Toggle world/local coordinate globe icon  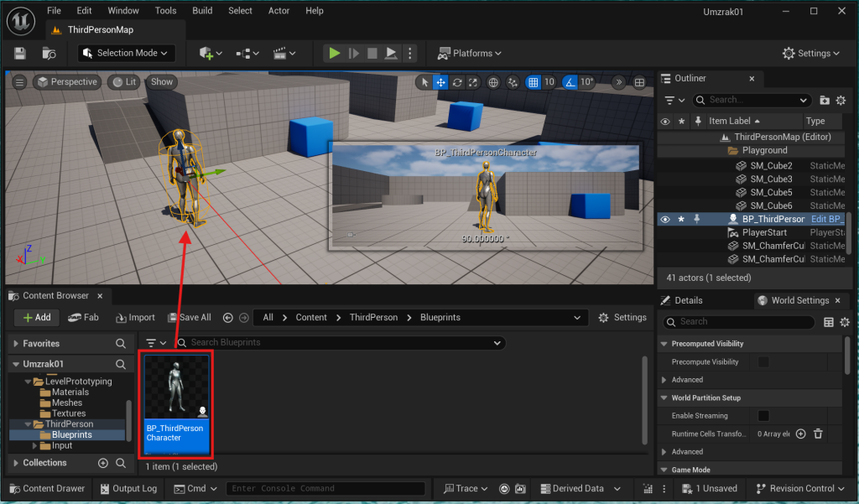pyautogui.click(x=493, y=82)
